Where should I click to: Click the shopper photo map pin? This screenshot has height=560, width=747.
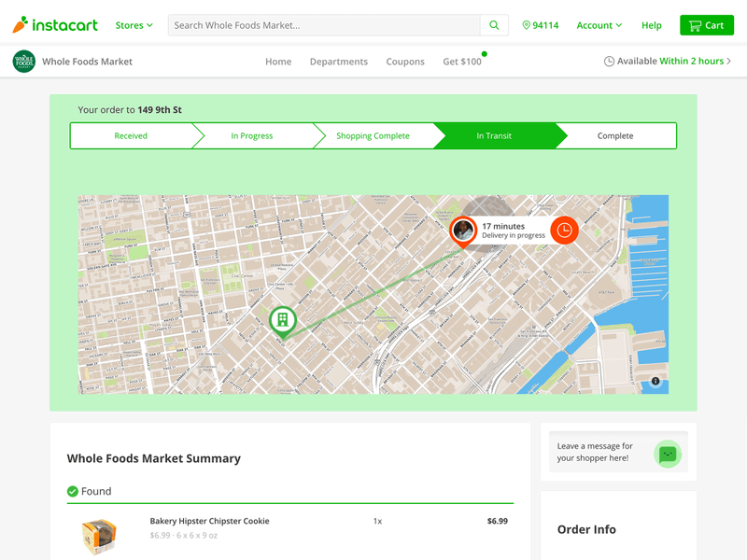point(463,231)
